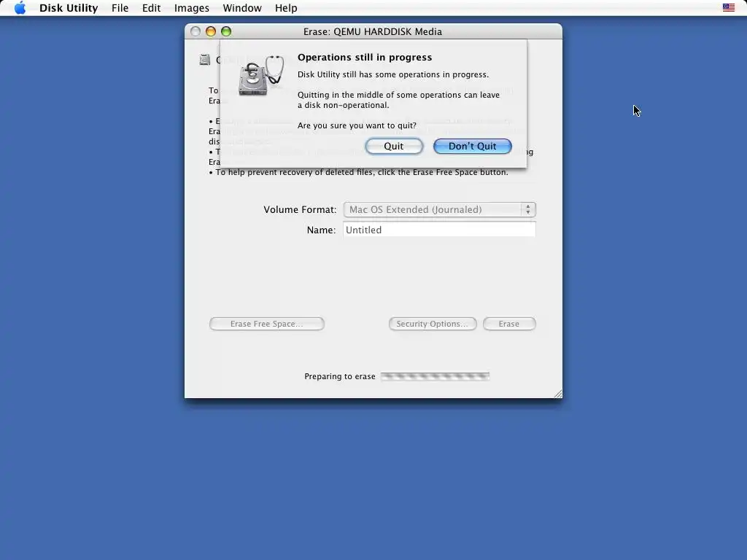
Task: Click the Erase: QEMU HARDDISK Media title
Action: click(x=373, y=31)
